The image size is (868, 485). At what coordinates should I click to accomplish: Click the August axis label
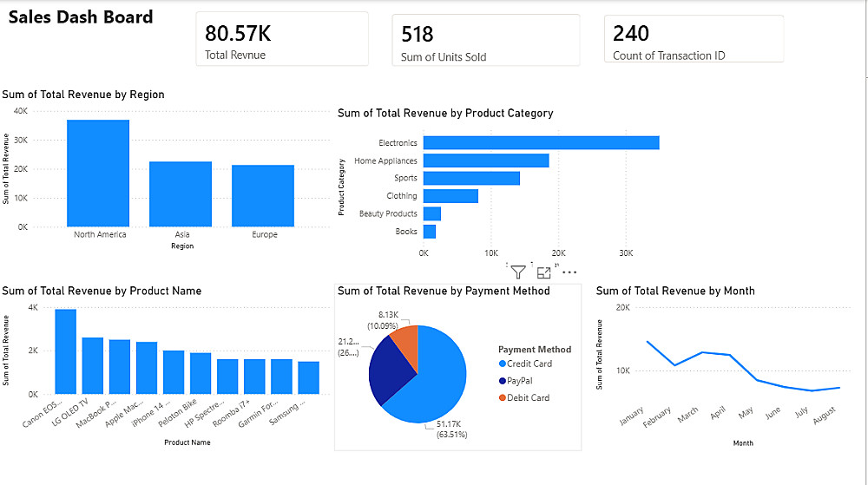825,416
